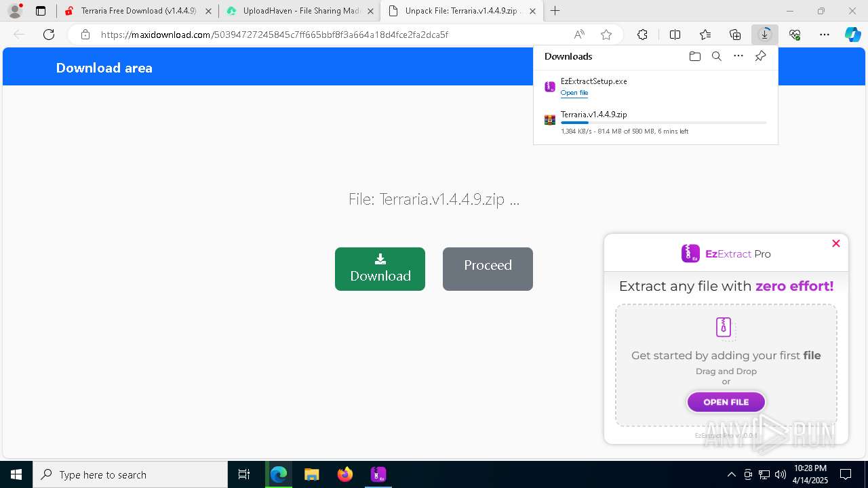The width and height of the screenshot is (868, 488).
Task: Open Microsoft Edge from taskbar
Action: coord(279,474)
